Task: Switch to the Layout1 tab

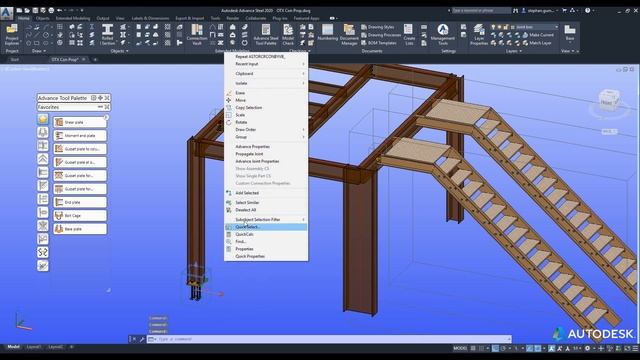Action: tap(34, 347)
